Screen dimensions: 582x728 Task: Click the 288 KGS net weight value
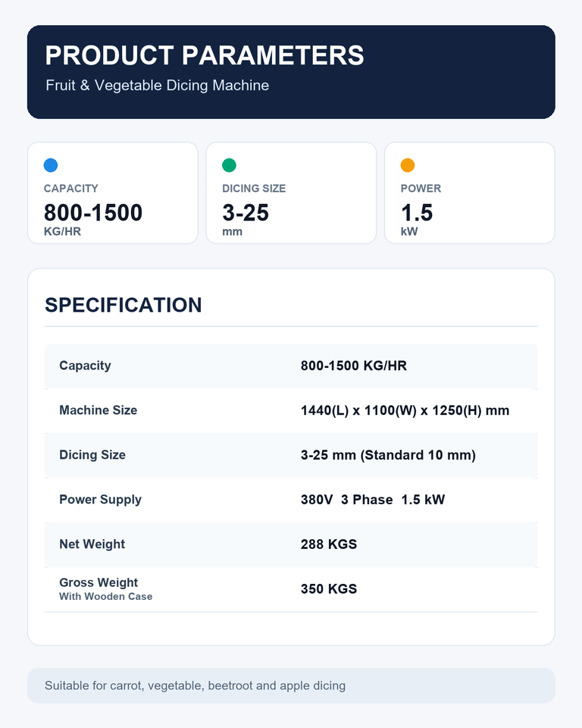tap(329, 544)
